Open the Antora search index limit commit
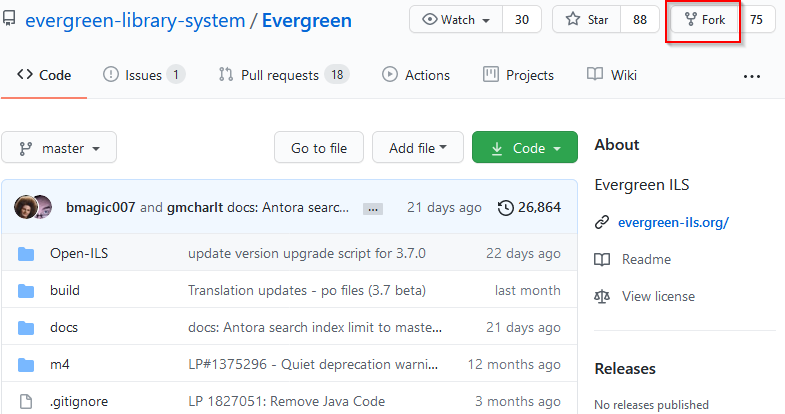785x414 pixels. point(315,327)
